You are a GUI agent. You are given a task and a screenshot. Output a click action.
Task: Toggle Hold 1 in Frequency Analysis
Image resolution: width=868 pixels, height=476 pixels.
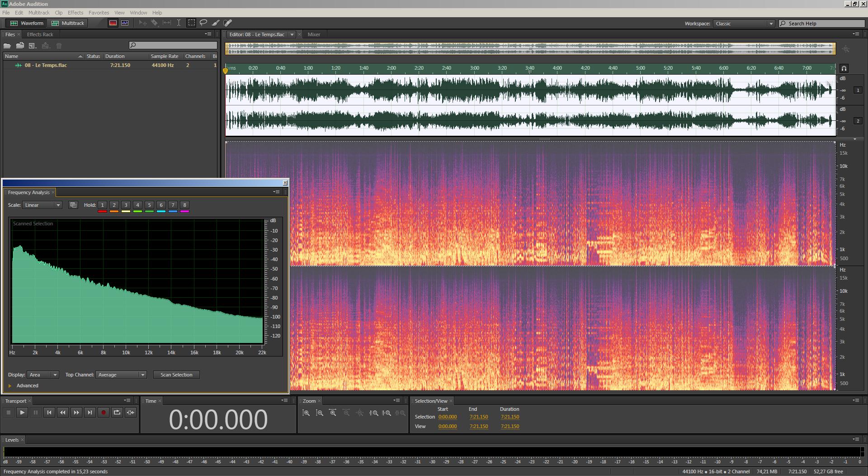(x=102, y=205)
